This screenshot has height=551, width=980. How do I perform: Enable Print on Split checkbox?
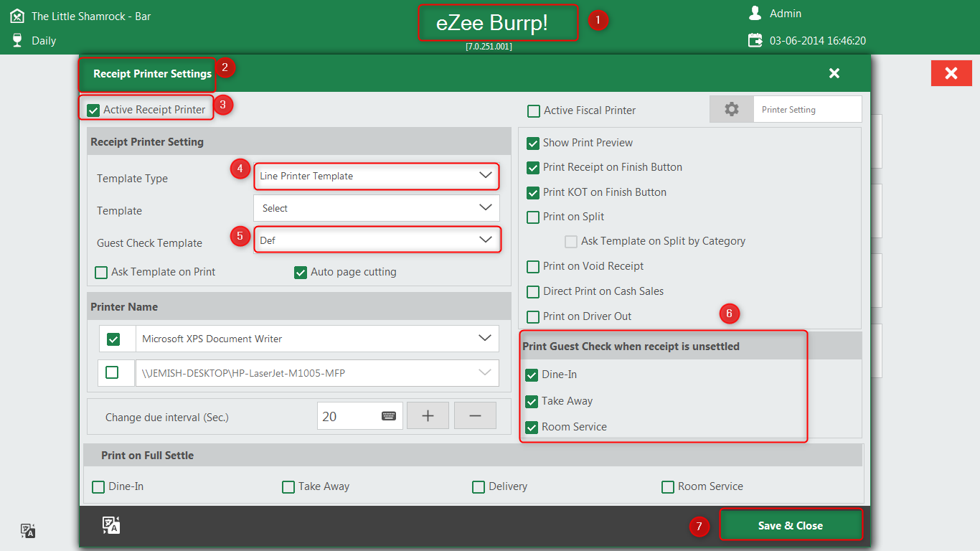pyautogui.click(x=533, y=217)
